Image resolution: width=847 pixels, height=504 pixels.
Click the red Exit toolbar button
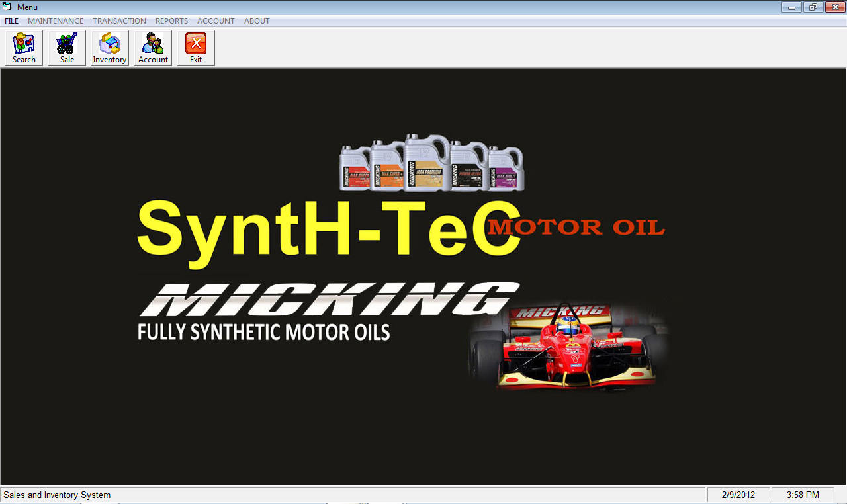click(x=196, y=48)
